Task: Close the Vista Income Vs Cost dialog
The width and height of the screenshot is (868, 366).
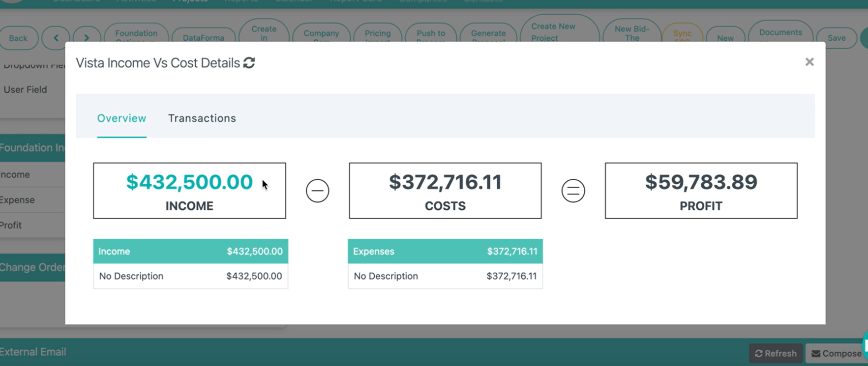Action: coord(809,62)
